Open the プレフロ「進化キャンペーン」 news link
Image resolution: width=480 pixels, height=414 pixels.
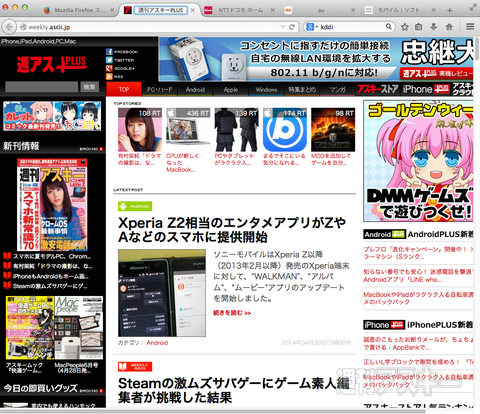click(418, 253)
